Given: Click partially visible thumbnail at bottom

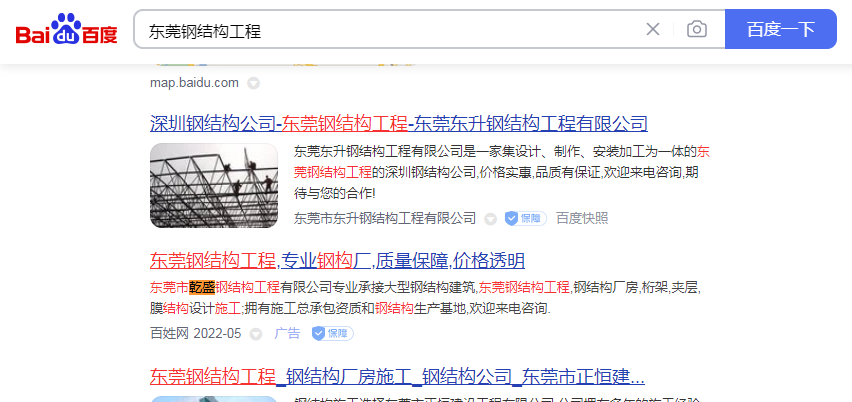Looking at the screenshot, I should (214, 399).
